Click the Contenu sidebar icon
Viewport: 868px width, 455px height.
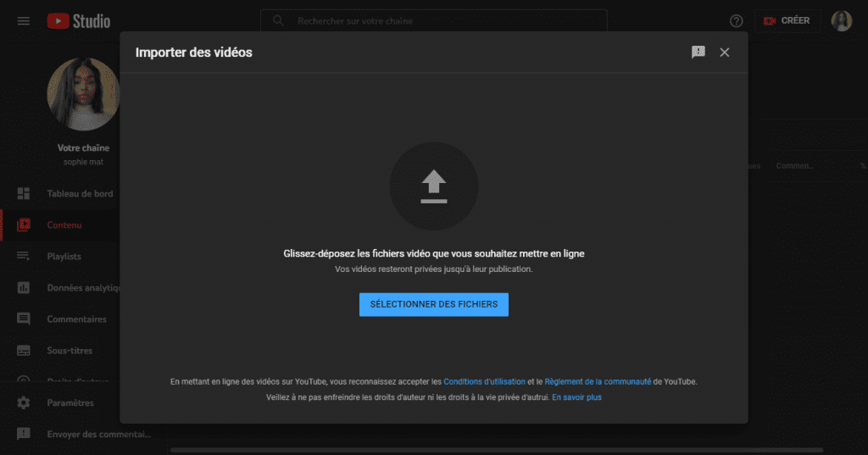click(23, 225)
